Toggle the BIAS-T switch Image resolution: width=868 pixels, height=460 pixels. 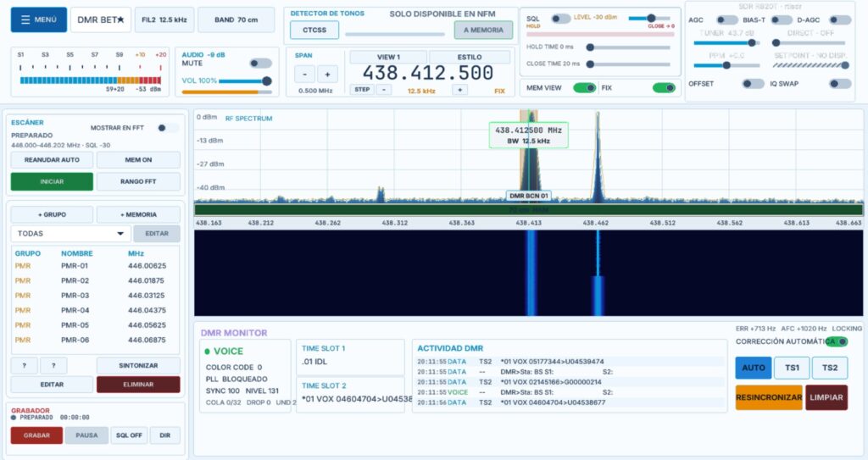coord(782,20)
